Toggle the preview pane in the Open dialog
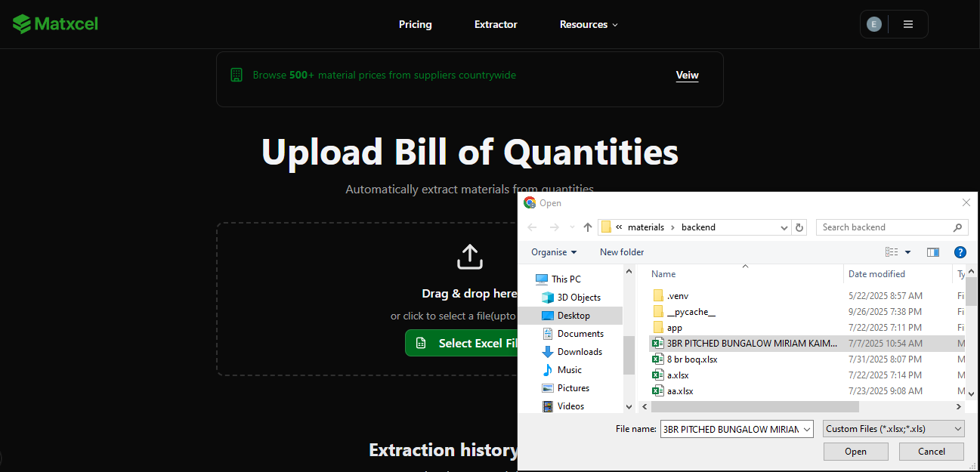Viewport: 980px width, 472px height. (932, 251)
